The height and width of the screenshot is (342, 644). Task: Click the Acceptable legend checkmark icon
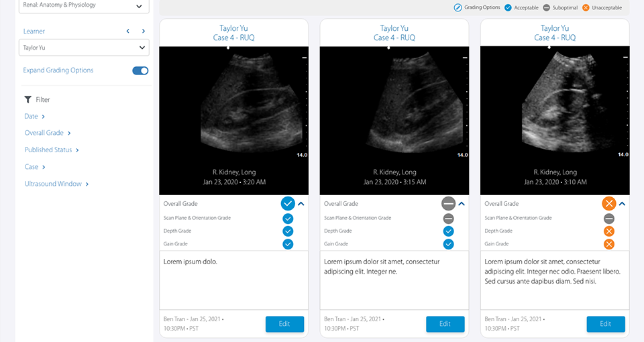coord(508,7)
